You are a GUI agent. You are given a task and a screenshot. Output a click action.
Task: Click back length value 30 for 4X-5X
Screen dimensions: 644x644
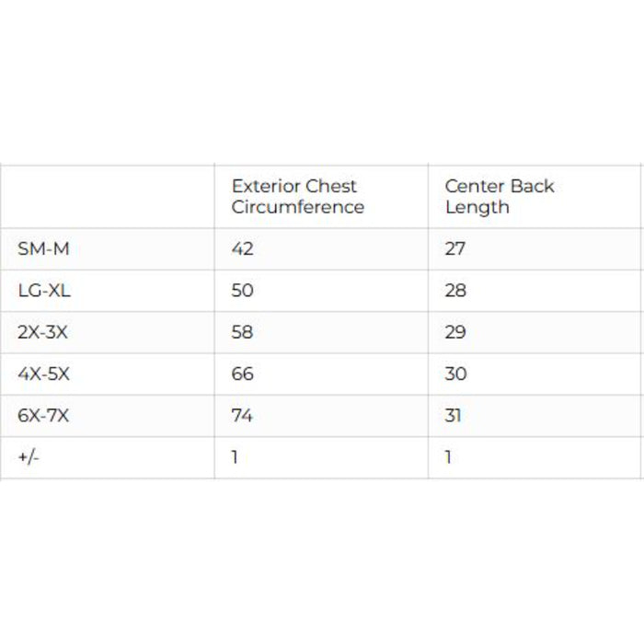455,374
